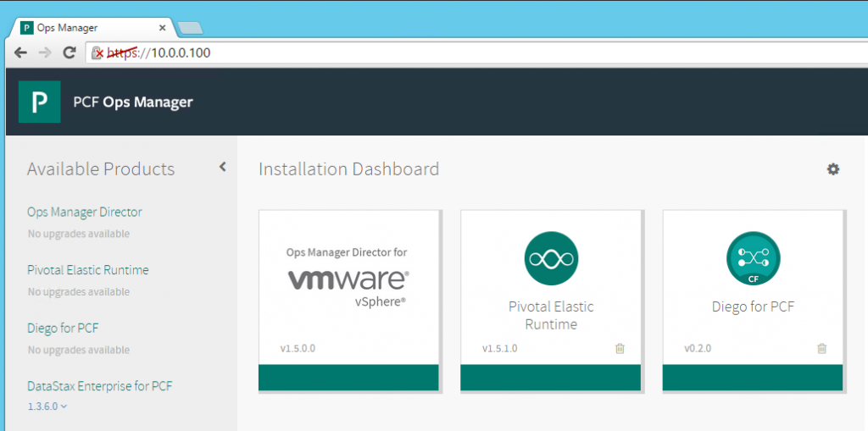The image size is (868, 431).
Task: Click the Pivotal Elastic Runtime round icon
Action: [x=551, y=258]
